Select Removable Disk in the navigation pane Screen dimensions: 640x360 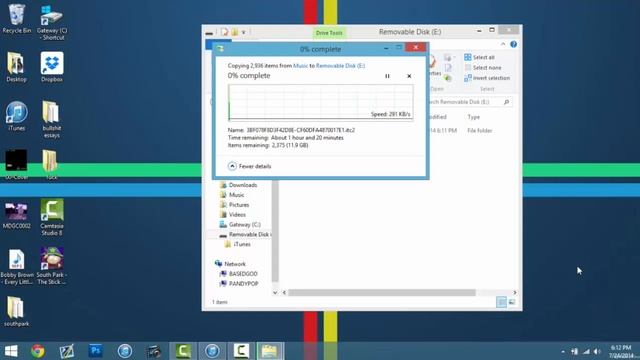[x=245, y=234]
